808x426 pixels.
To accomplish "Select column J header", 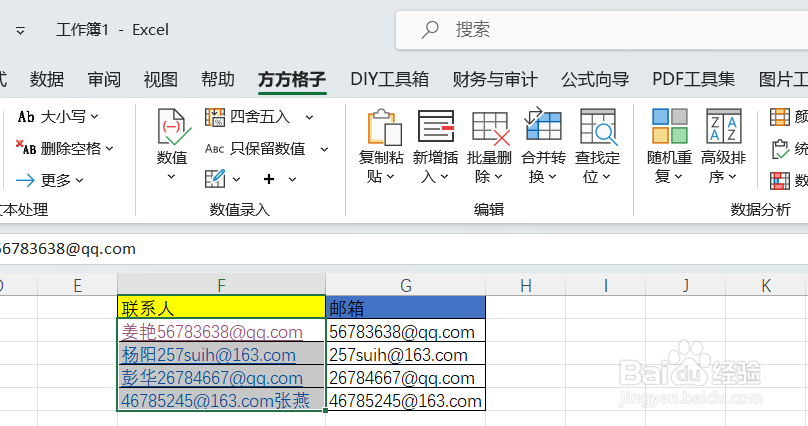I will [685, 284].
